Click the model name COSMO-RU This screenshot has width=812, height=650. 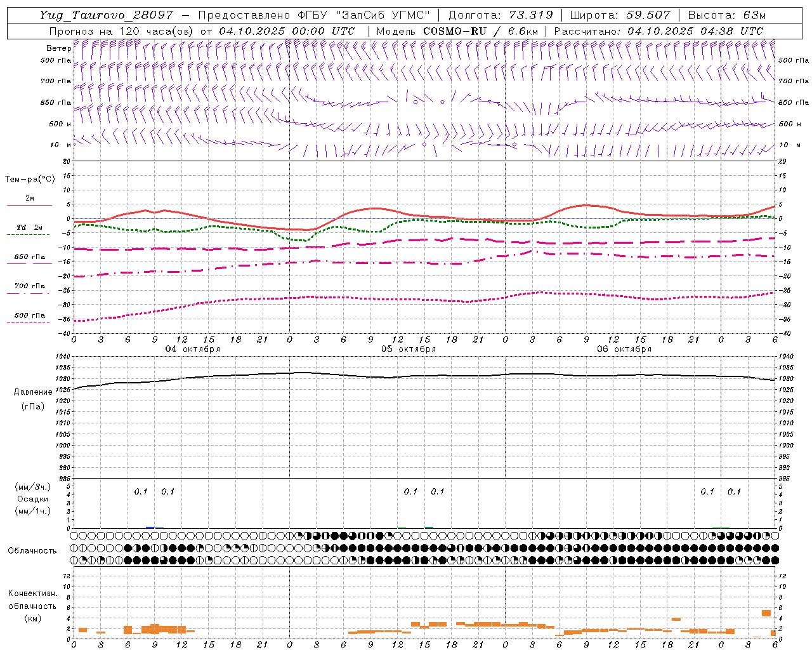454,31
